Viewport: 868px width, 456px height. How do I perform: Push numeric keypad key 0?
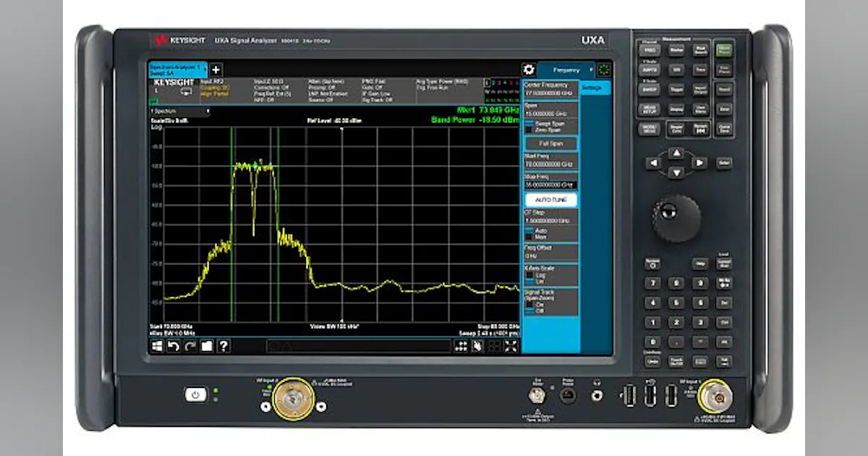[652, 342]
